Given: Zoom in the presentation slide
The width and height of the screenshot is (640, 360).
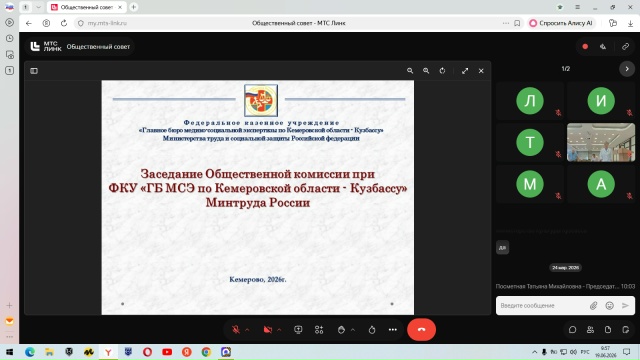Looking at the screenshot, I should [426, 71].
